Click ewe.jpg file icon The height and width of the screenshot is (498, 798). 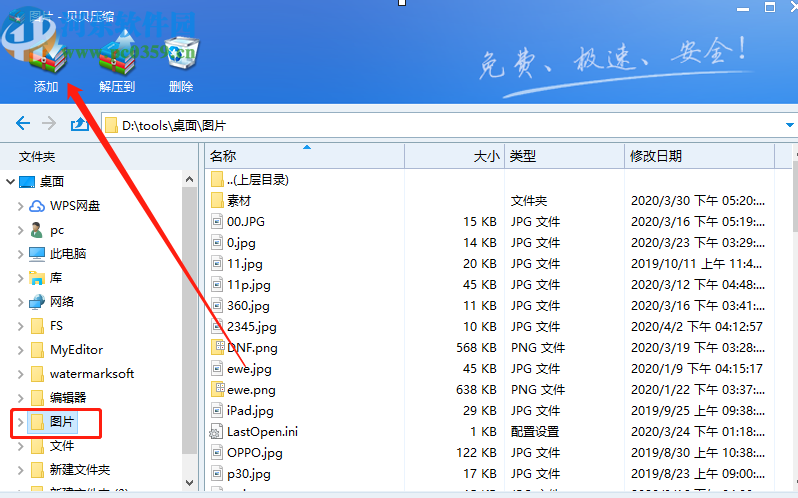(x=217, y=368)
